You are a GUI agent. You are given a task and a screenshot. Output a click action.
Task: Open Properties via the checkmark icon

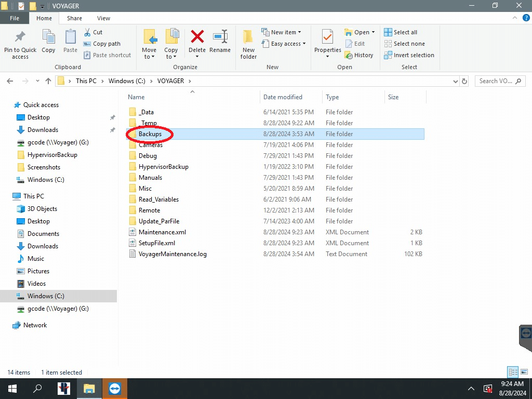[x=327, y=37]
